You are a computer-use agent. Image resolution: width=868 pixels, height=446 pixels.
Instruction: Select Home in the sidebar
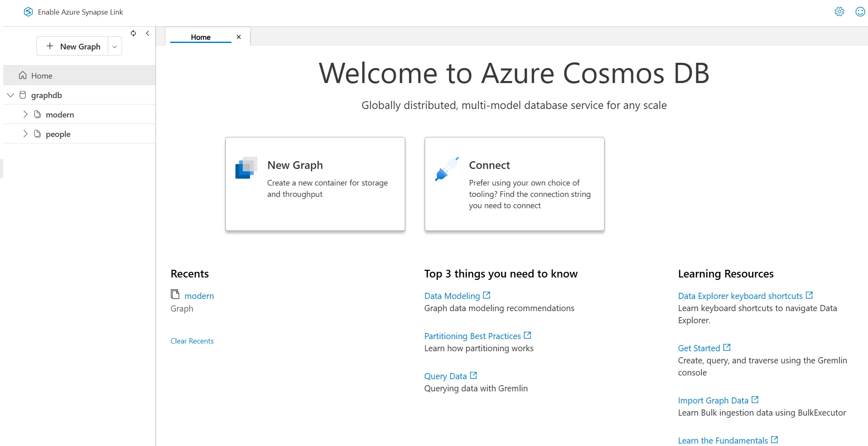pos(79,75)
